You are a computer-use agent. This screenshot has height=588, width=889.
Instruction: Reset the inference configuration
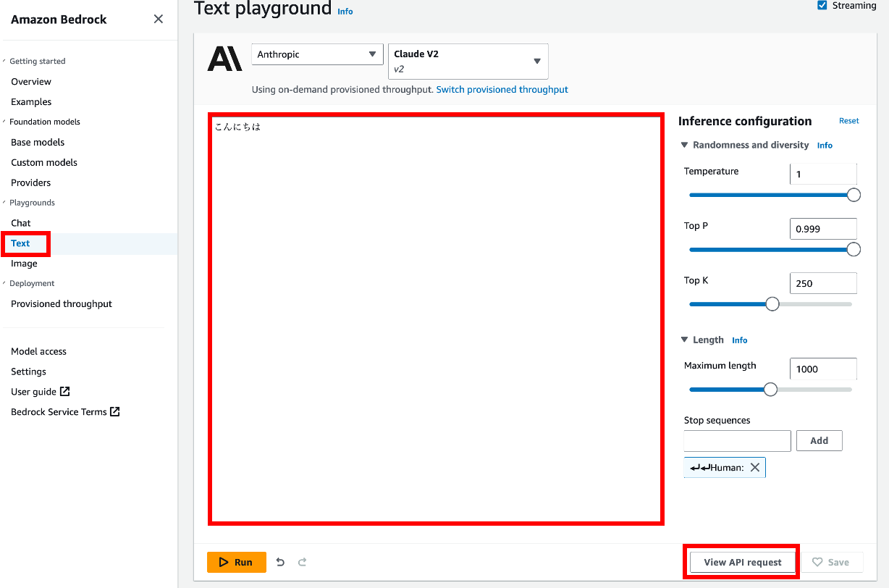(849, 121)
